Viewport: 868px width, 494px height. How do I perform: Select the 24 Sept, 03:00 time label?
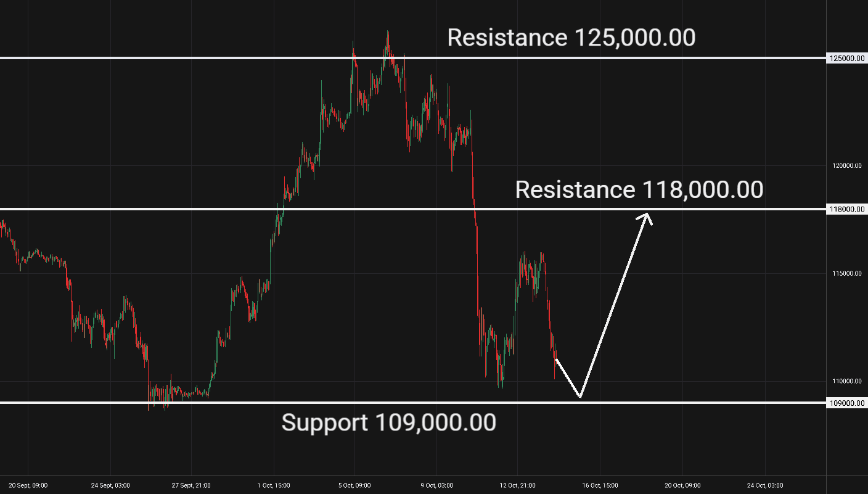(110, 485)
